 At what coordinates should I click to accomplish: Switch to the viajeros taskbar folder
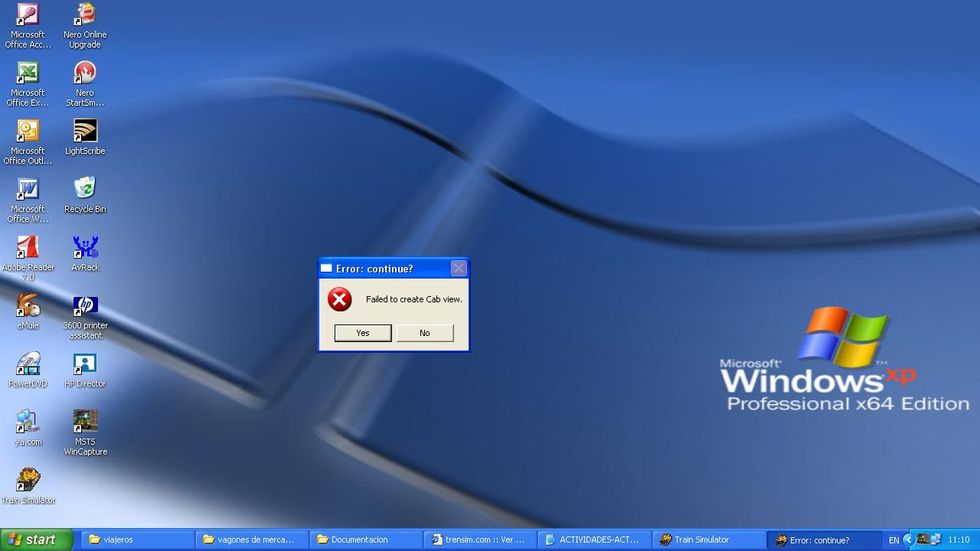coord(136,540)
